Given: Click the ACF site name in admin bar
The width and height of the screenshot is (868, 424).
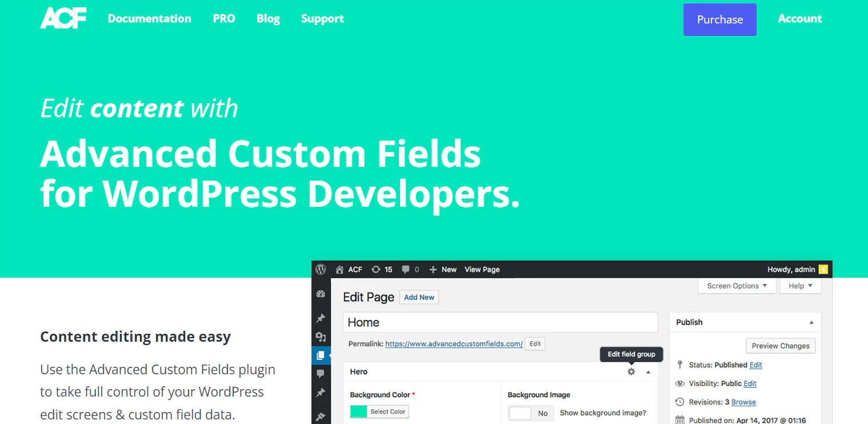Looking at the screenshot, I should pos(355,269).
